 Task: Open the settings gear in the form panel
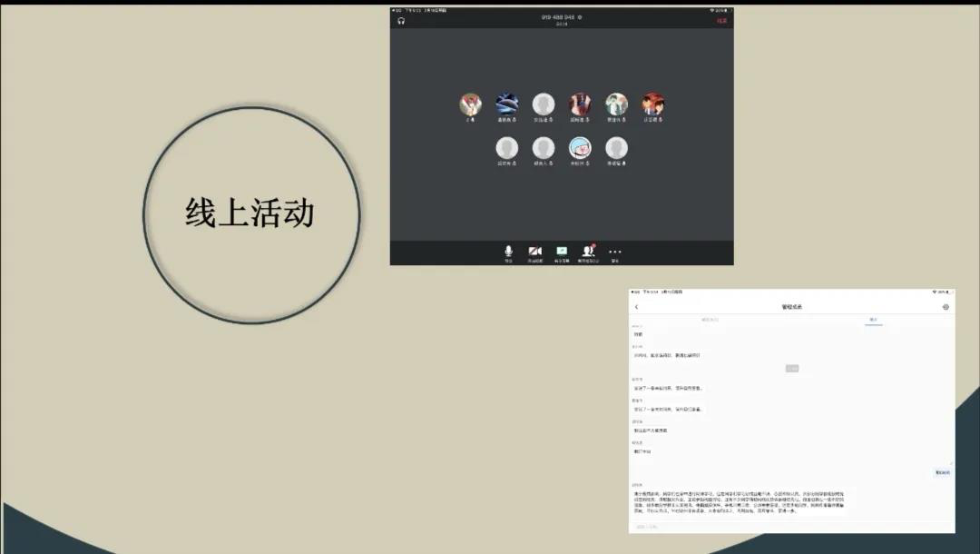[x=945, y=305]
